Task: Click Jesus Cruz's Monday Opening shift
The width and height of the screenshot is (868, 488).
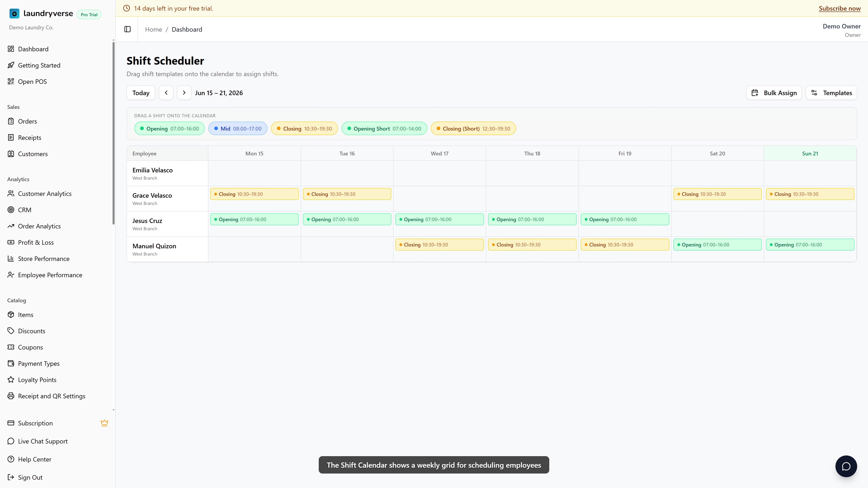Action: [254, 219]
